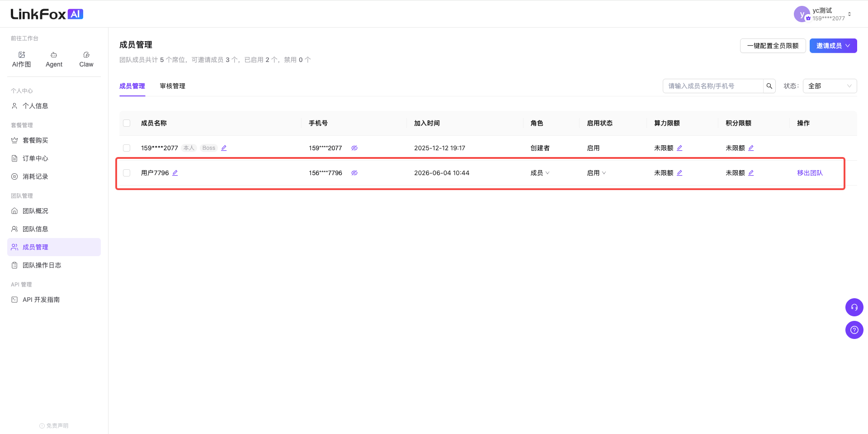Edit 算力限额 for 用户7796 row
The height and width of the screenshot is (434, 868).
[679, 173]
